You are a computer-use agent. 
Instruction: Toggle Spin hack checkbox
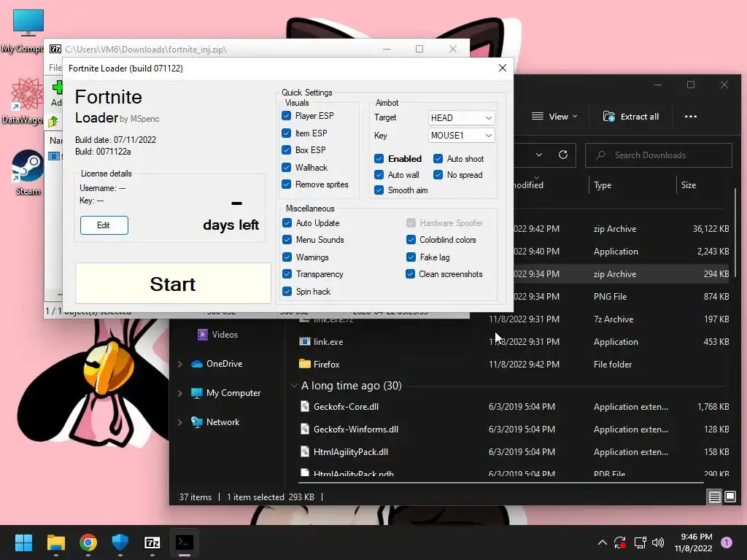(x=287, y=292)
